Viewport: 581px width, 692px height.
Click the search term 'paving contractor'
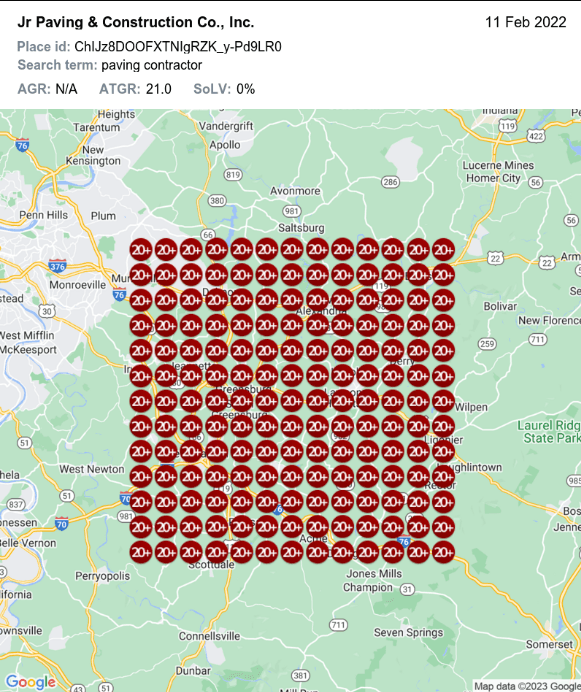[x=151, y=65]
